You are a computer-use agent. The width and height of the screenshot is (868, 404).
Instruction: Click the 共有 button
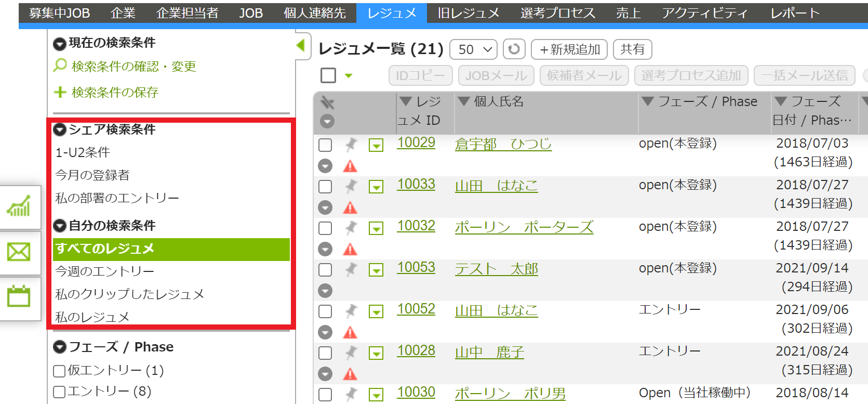click(x=632, y=49)
